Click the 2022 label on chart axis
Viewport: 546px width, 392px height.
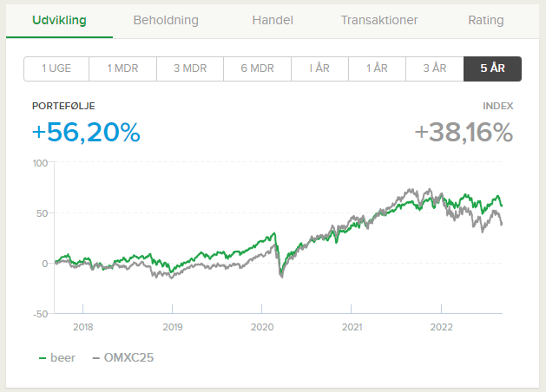click(x=442, y=328)
